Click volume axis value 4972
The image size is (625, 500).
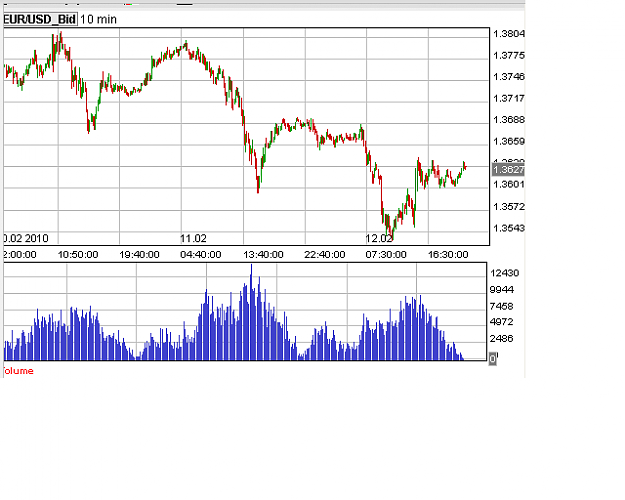(x=501, y=322)
